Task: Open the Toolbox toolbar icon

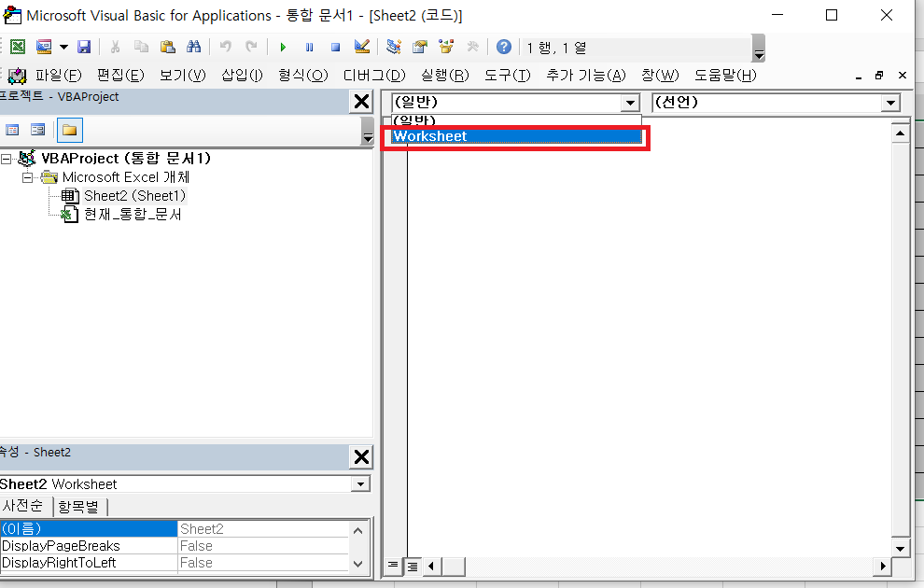Action: (472, 47)
